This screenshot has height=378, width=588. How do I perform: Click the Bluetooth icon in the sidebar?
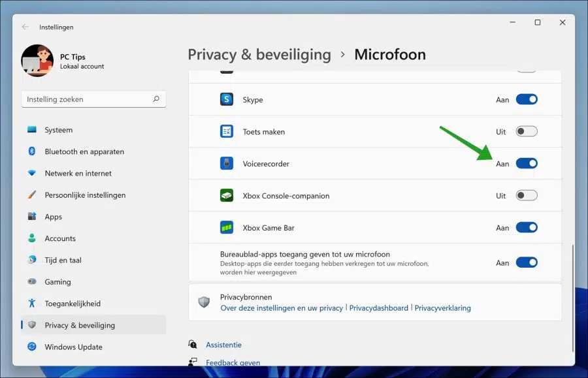[32, 151]
